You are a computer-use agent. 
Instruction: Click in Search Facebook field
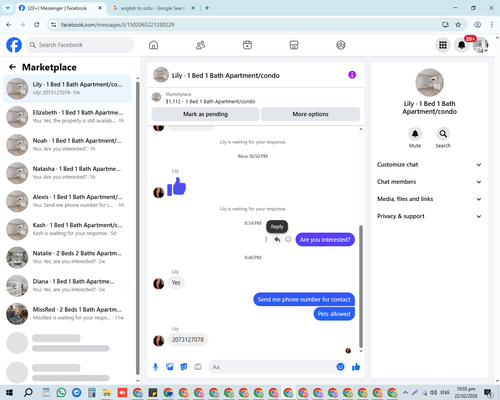point(80,45)
